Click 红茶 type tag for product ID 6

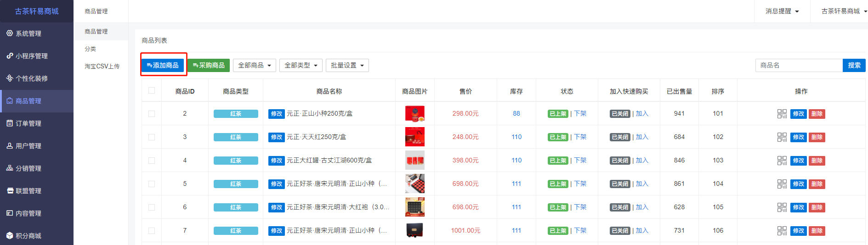tap(236, 207)
